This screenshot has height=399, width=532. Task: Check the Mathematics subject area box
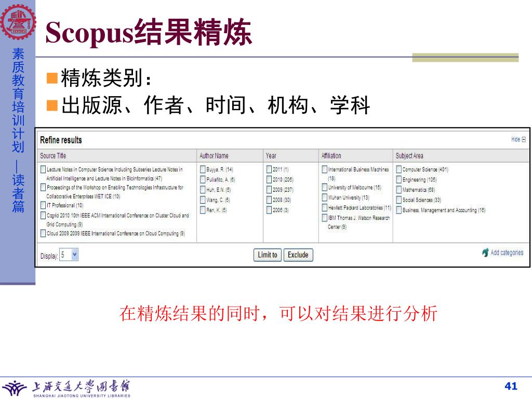[x=399, y=189]
